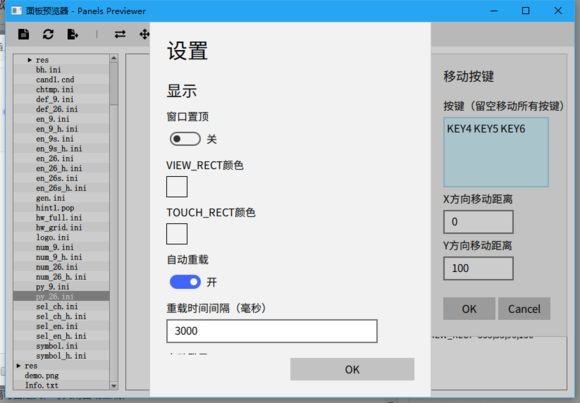
Task: Click Cancel in the 移动按键 panel
Action: 524,309
